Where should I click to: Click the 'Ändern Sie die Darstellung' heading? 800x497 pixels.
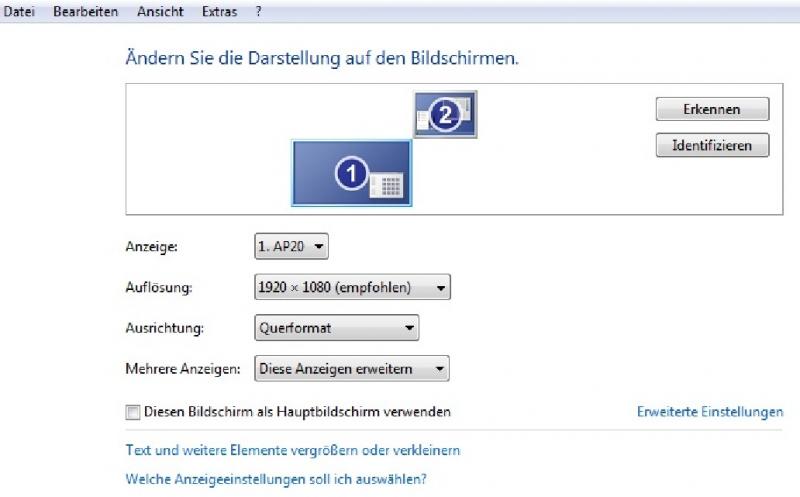(322, 58)
